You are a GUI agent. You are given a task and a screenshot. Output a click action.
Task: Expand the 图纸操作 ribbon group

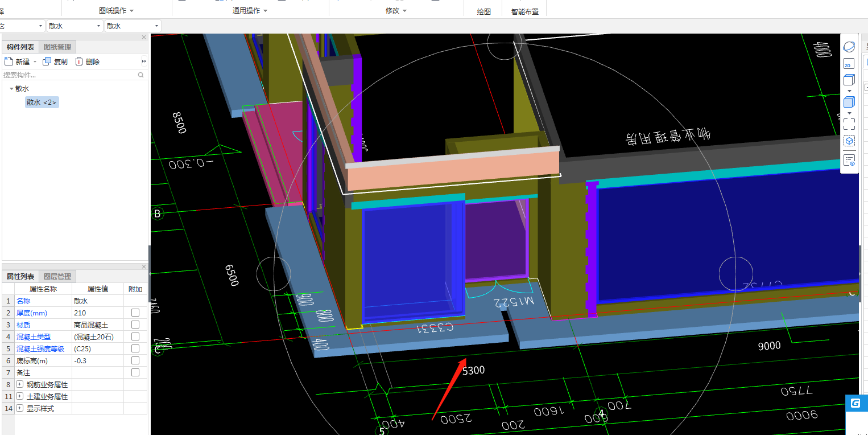(116, 11)
